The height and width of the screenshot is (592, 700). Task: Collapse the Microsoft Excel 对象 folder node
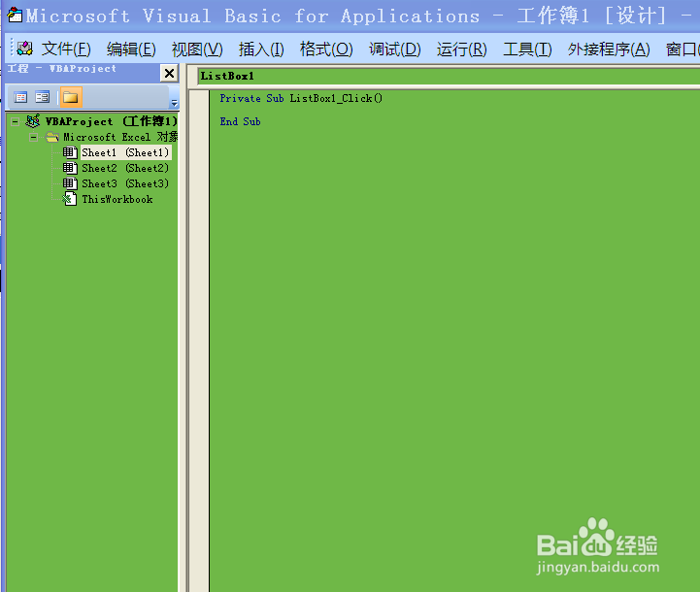(33, 138)
